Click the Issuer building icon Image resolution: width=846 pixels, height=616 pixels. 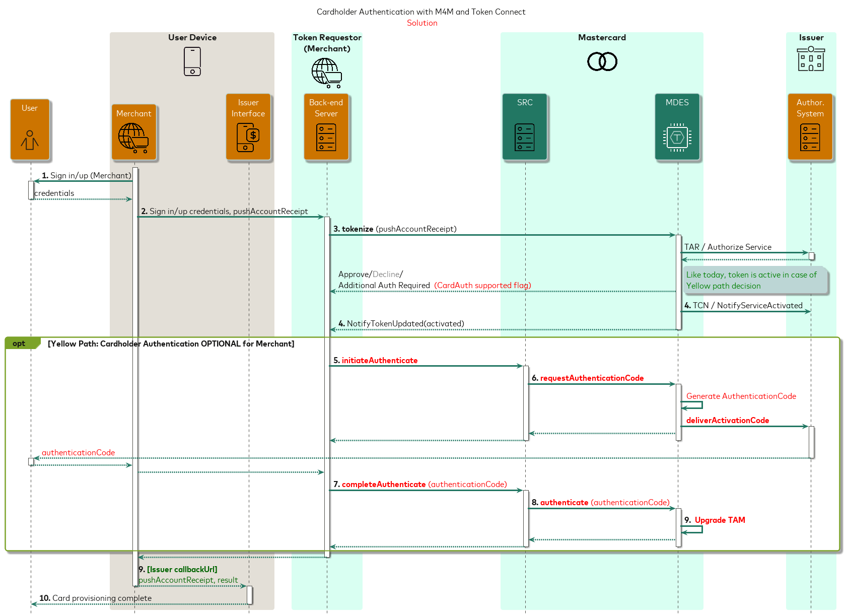click(x=810, y=59)
